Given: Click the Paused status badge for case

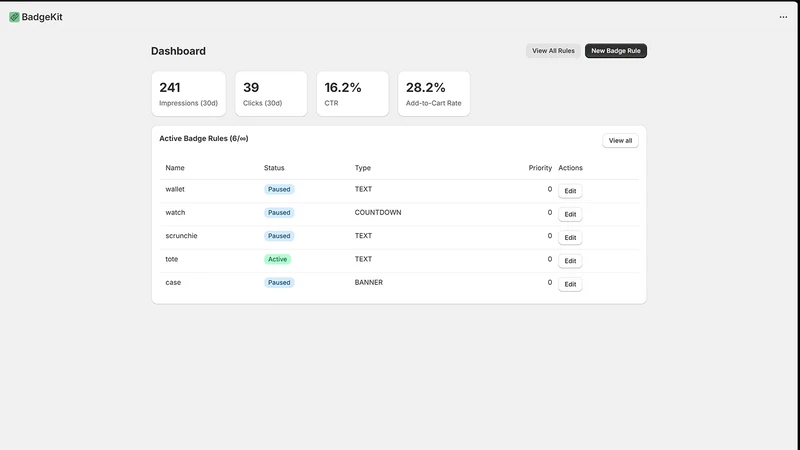Looking at the screenshot, I should (279, 283).
